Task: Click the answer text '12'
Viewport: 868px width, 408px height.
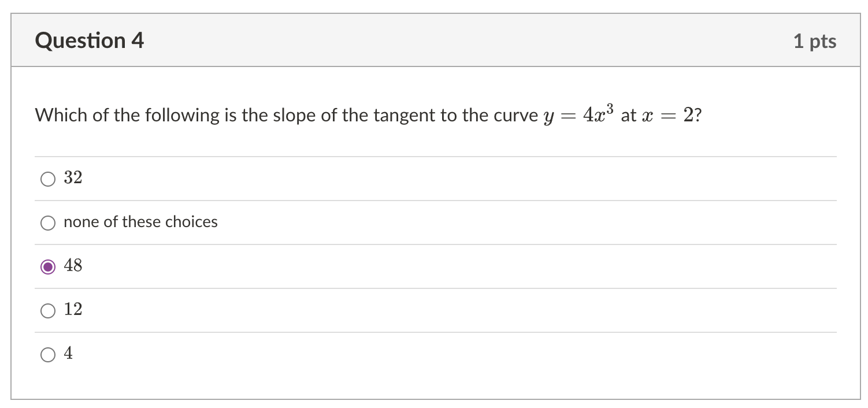Action: click(73, 310)
